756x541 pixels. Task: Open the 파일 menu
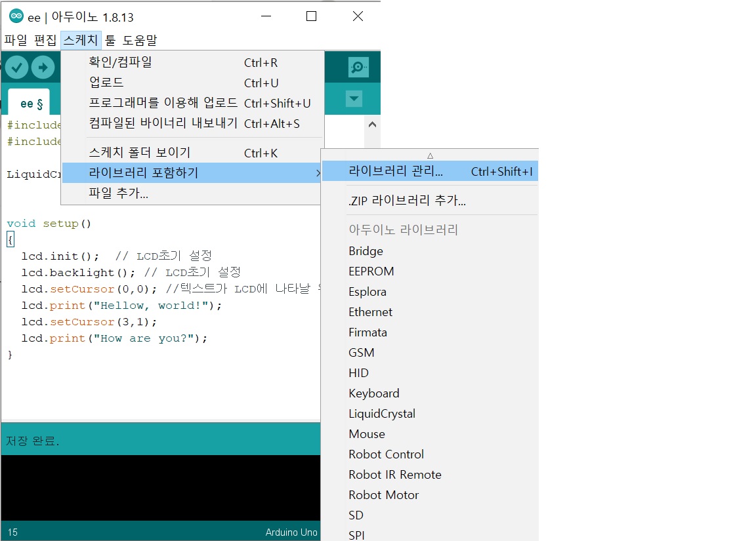pyautogui.click(x=16, y=41)
